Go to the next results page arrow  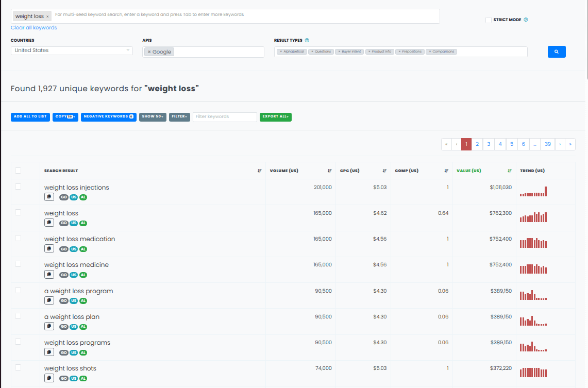pyautogui.click(x=560, y=144)
